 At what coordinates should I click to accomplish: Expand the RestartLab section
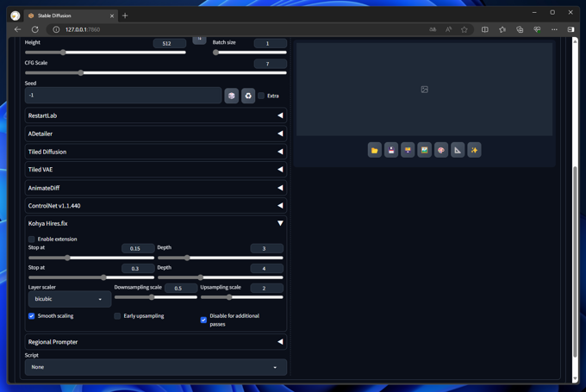point(155,115)
